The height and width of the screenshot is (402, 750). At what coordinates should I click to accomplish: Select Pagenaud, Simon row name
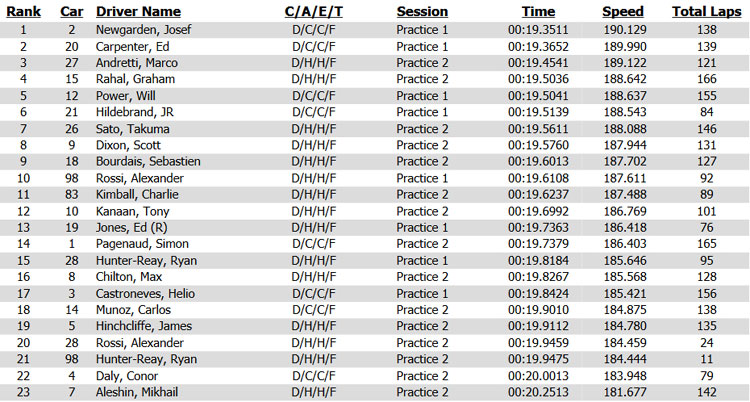coord(143,244)
